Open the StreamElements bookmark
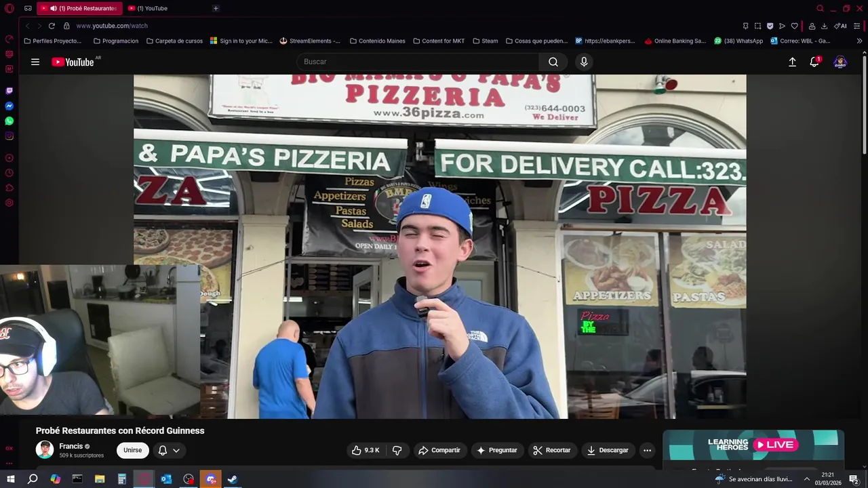The width and height of the screenshot is (868, 488). coord(310,41)
